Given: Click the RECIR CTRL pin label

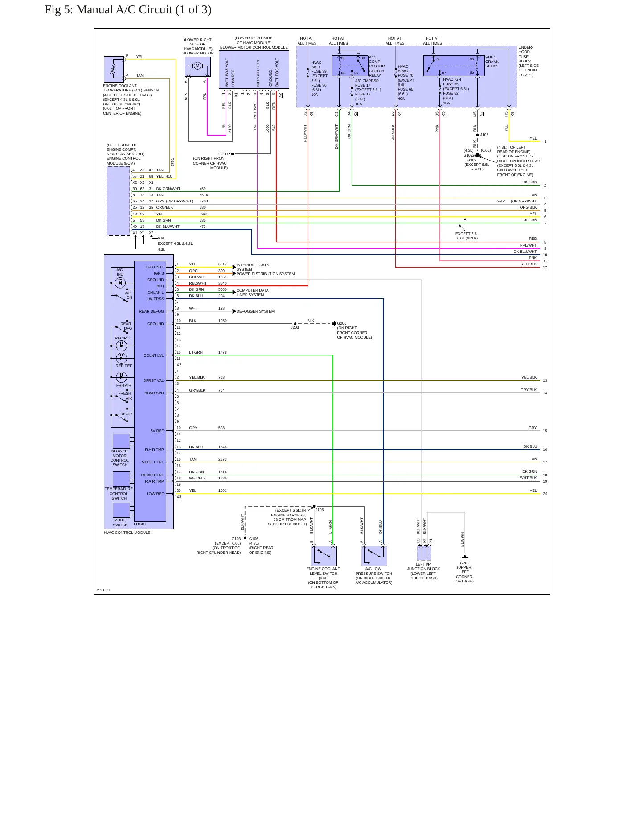Looking at the screenshot, I should point(152,475).
